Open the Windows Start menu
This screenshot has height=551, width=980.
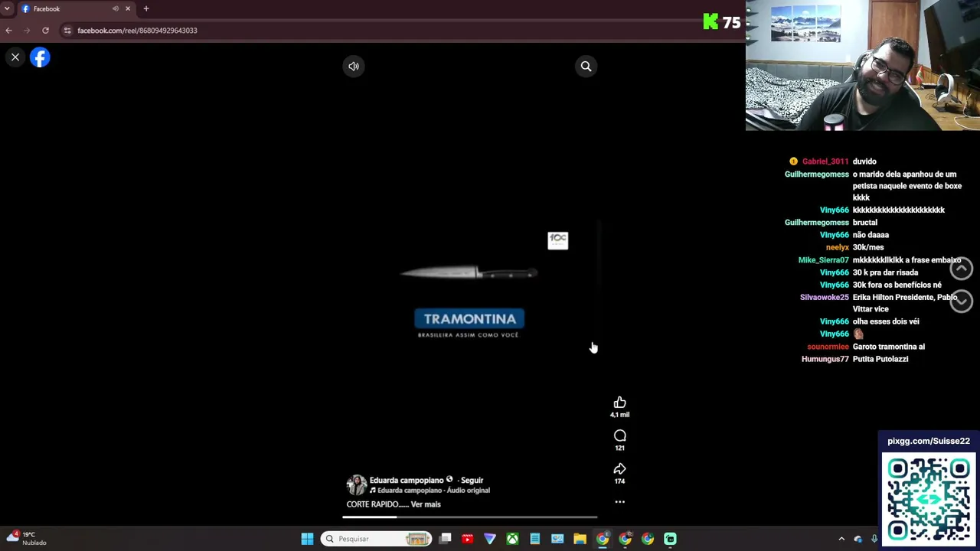pyautogui.click(x=307, y=539)
